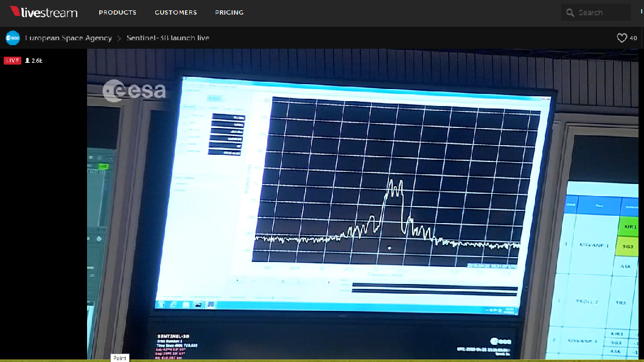Click the green SG3 cell in the video
This screenshot has width=644, height=362.
tap(629, 246)
